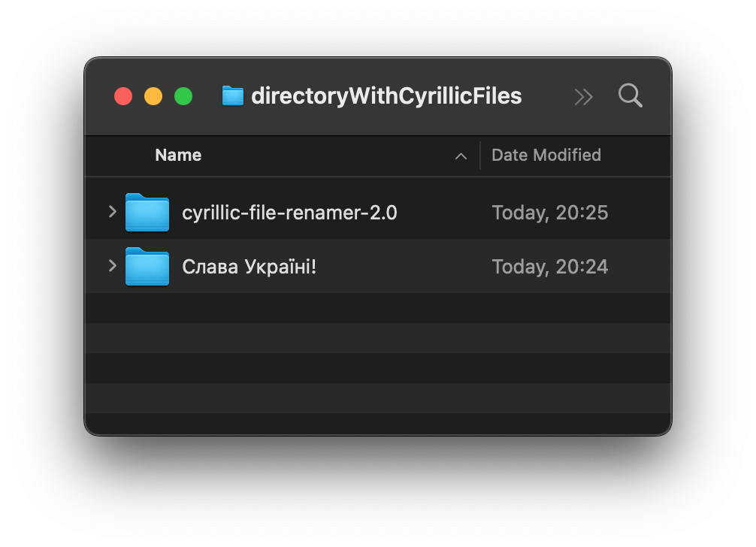
Task: Click the blue folder icon for cyrillic-file-renamer-2.0
Action: point(147,213)
